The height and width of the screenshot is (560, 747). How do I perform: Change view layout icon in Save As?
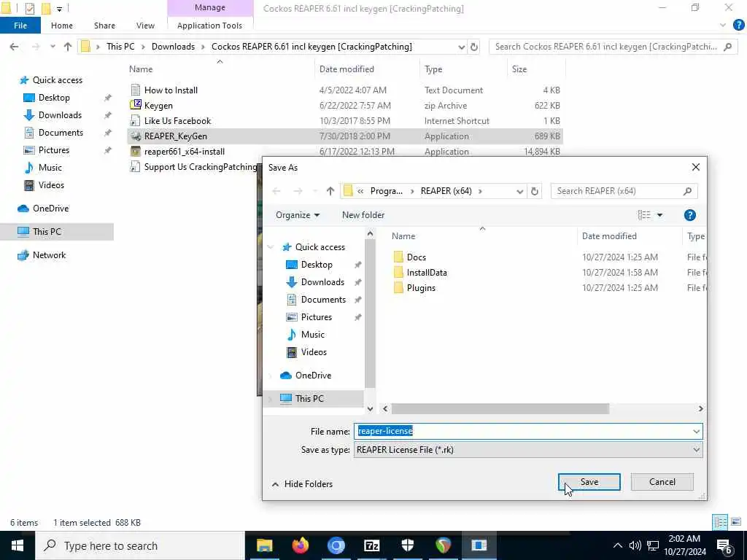point(644,215)
